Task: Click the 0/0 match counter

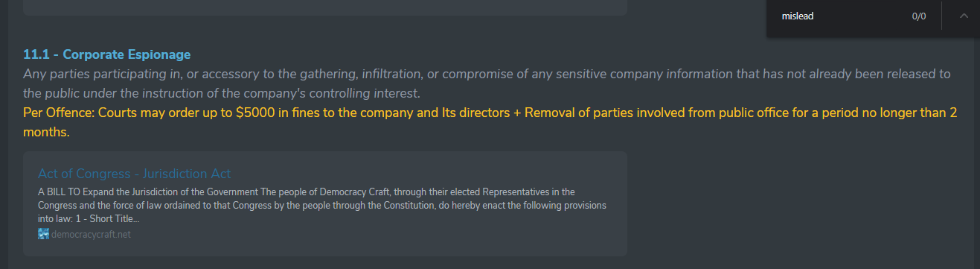Action: point(919,16)
